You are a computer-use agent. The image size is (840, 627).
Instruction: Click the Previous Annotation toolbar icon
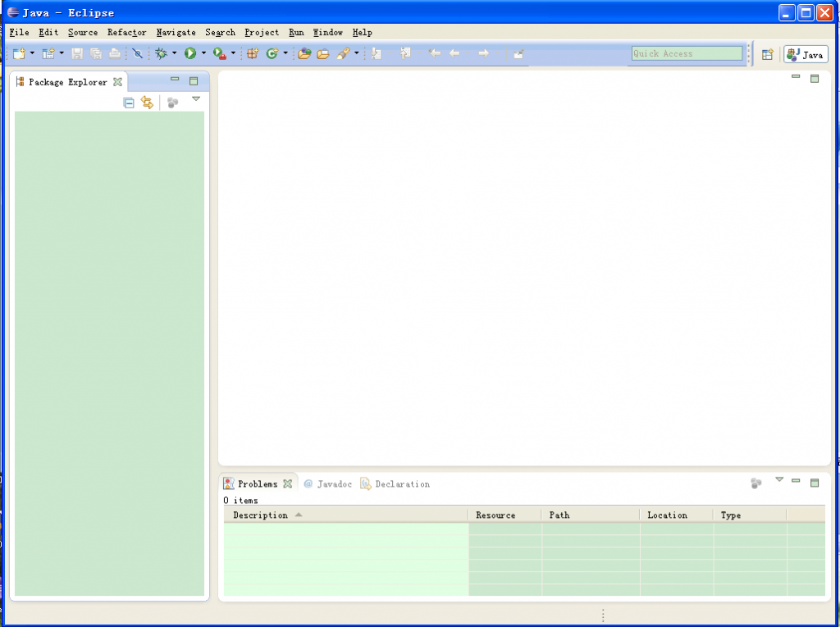[405, 53]
